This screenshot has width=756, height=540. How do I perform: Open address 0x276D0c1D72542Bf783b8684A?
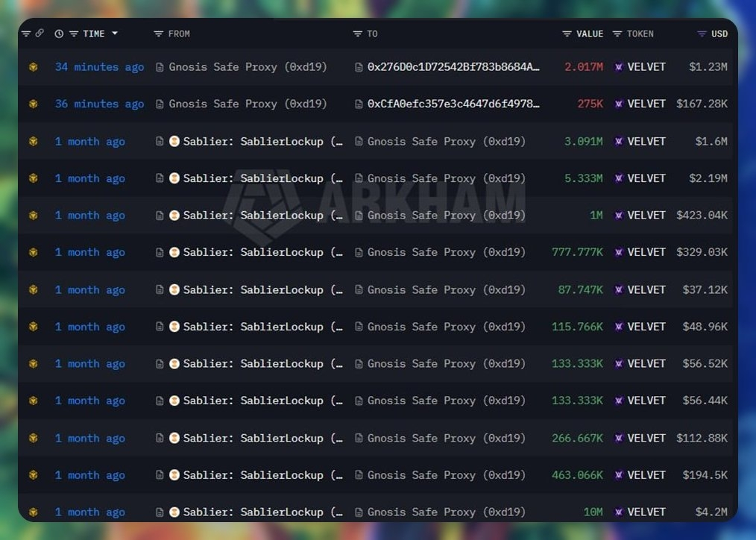(x=454, y=67)
